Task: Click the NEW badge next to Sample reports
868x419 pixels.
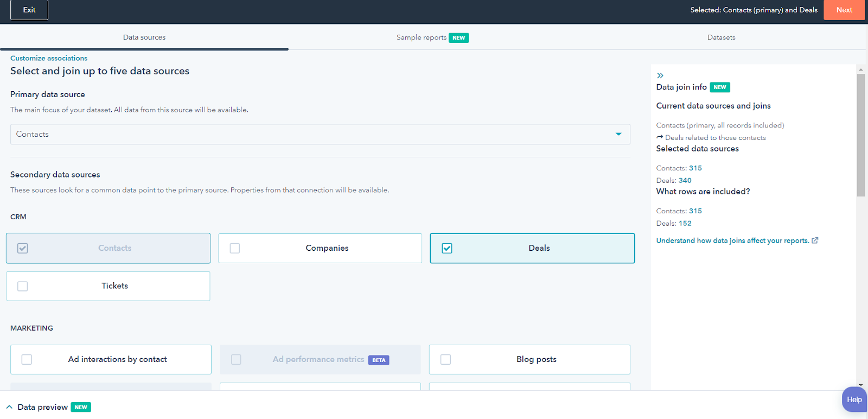Action: [x=458, y=38]
